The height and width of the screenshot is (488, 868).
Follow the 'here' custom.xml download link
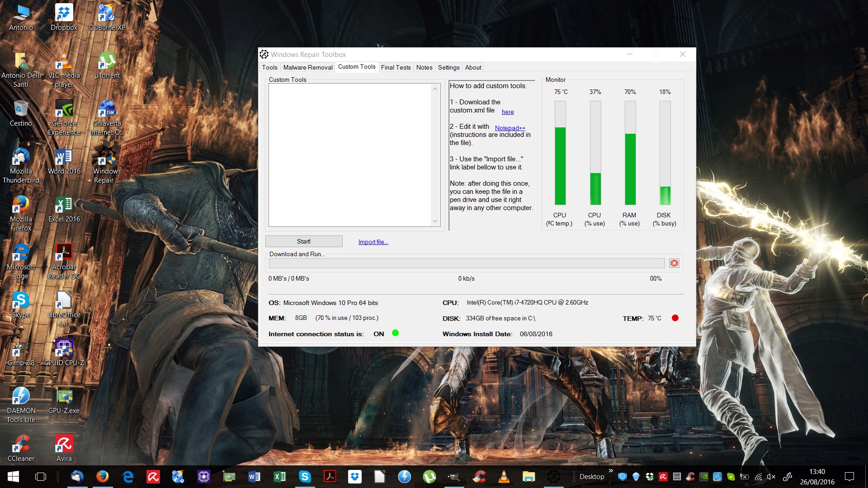tap(508, 112)
